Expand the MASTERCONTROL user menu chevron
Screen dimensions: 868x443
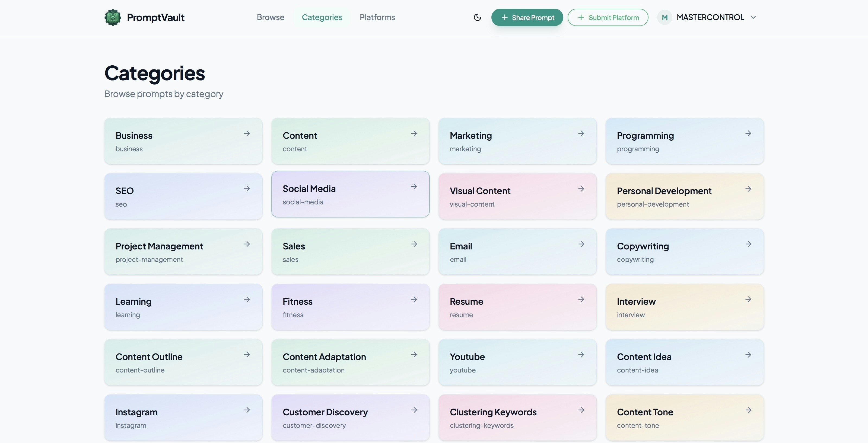(x=753, y=17)
